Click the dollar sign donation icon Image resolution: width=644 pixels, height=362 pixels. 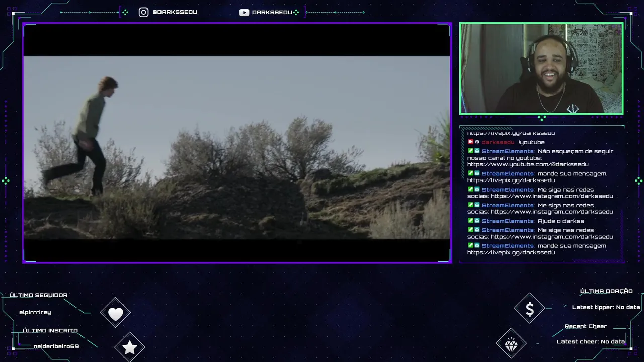pos(529,309)
